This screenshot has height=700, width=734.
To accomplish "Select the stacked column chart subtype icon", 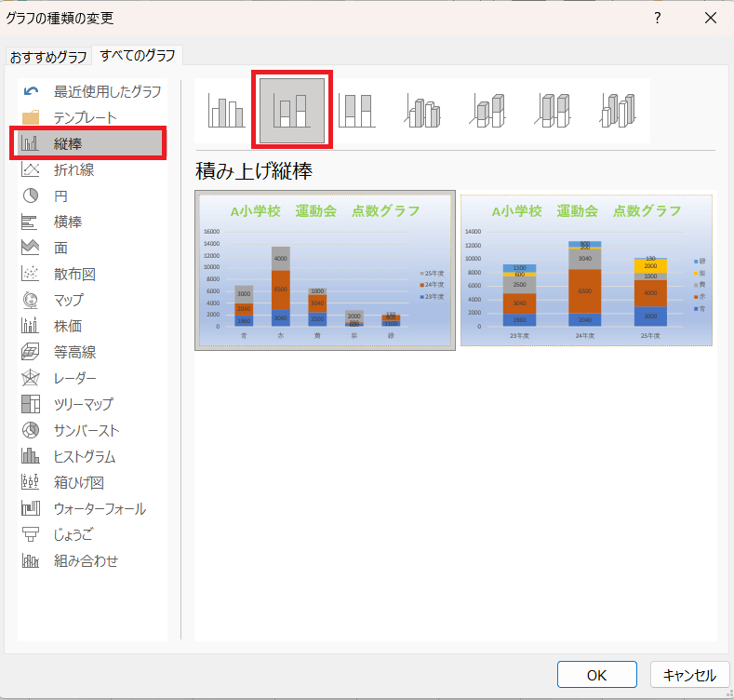I will (x=292, y=111).
